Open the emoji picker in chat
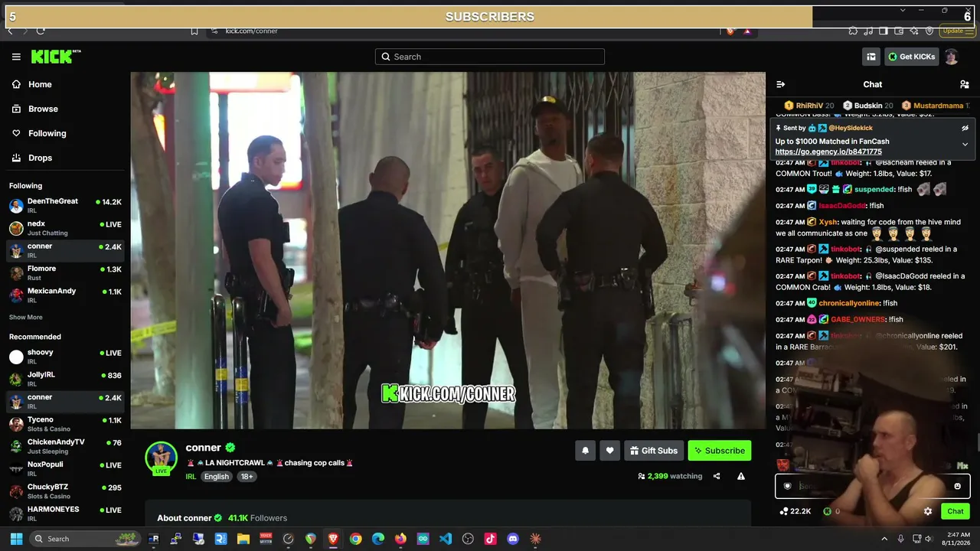980x551 pixels. pyautogui.click(x=957, y=486)
